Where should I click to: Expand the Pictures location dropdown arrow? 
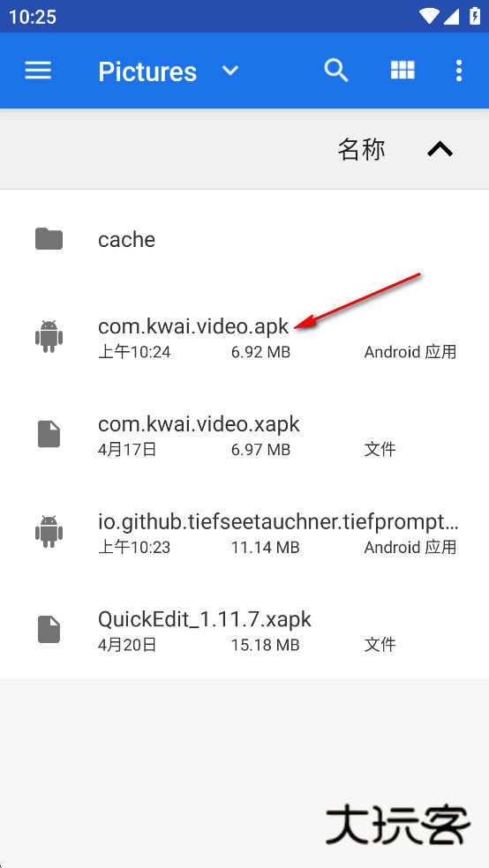click(230, 71)
